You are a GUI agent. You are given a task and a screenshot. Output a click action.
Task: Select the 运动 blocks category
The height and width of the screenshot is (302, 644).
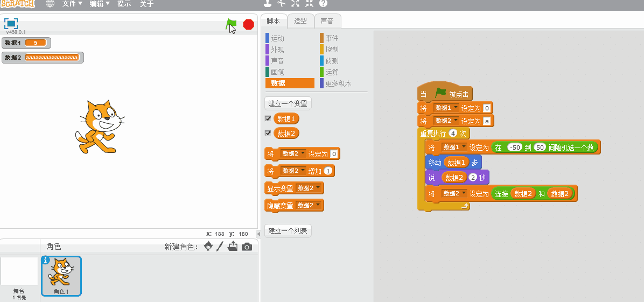point(277,38)
